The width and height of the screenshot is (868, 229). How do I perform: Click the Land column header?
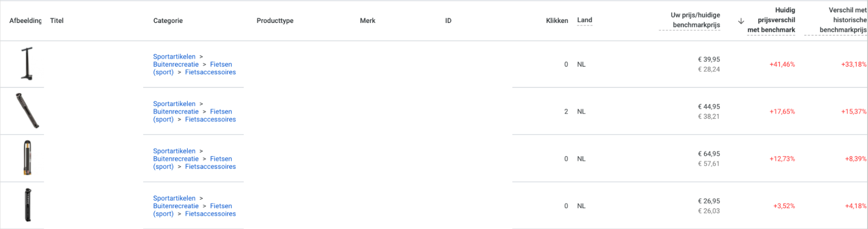[584, 20]
